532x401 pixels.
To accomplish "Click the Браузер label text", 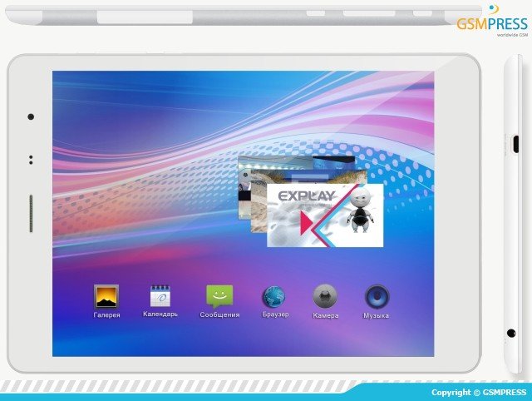I will 275,314.
